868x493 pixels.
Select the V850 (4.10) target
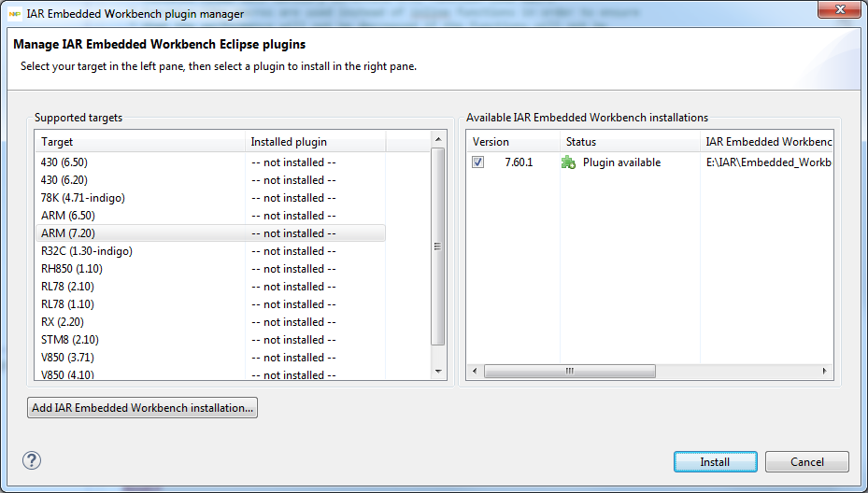(210, 374)
